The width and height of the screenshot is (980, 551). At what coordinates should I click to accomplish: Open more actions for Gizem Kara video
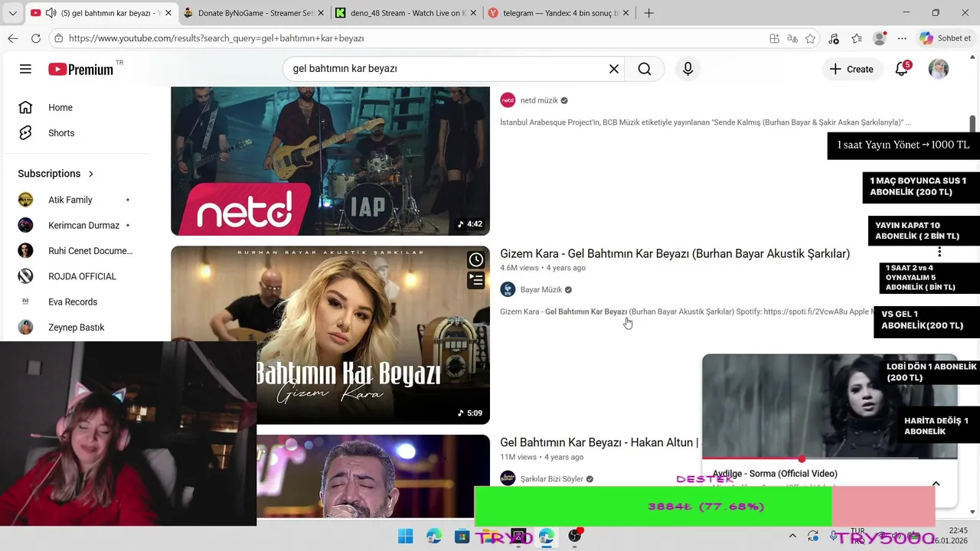[x=939, y=252]
